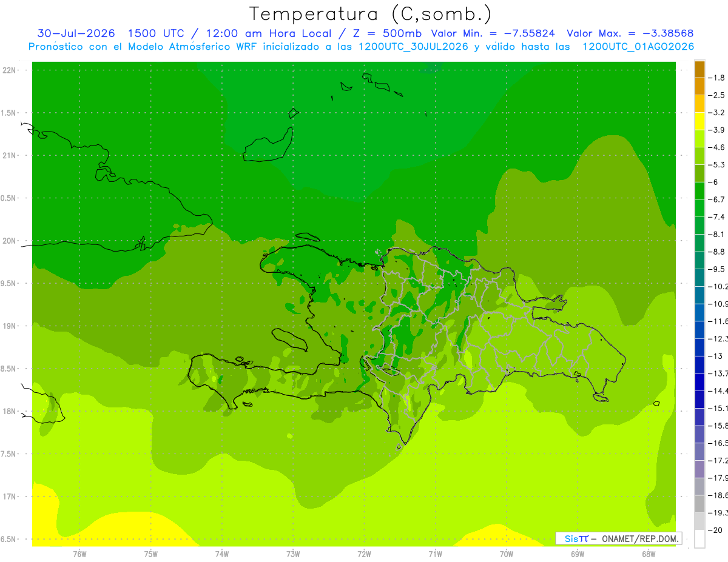Click the '70W' longitude label
Screen dimensions: 728x562
507,554
